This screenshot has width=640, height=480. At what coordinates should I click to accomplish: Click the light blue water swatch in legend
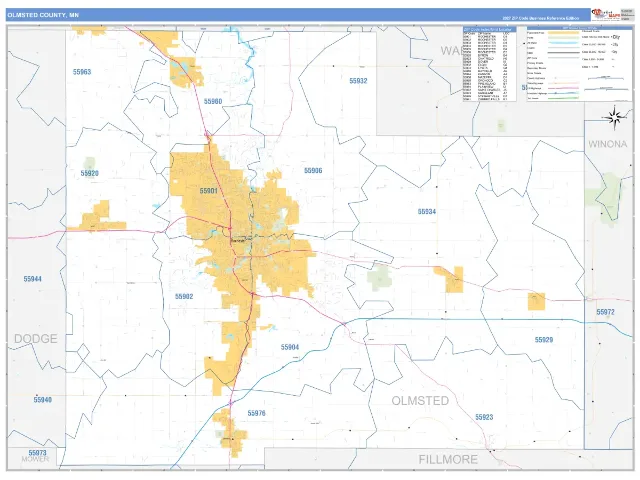[x=563, y=43]
